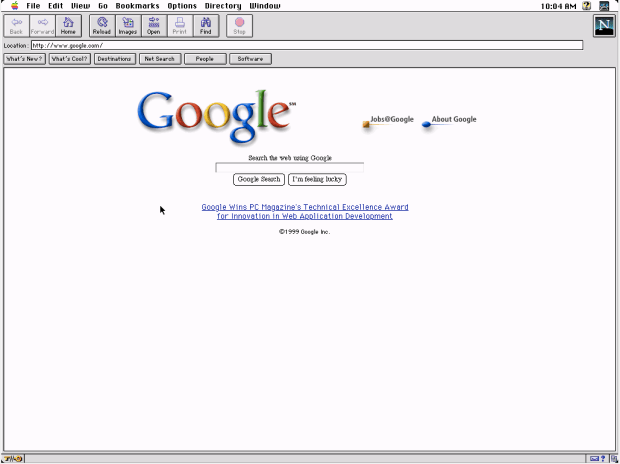Reload the page using the Reload icon
620x464 pixels.
[102, 25]
